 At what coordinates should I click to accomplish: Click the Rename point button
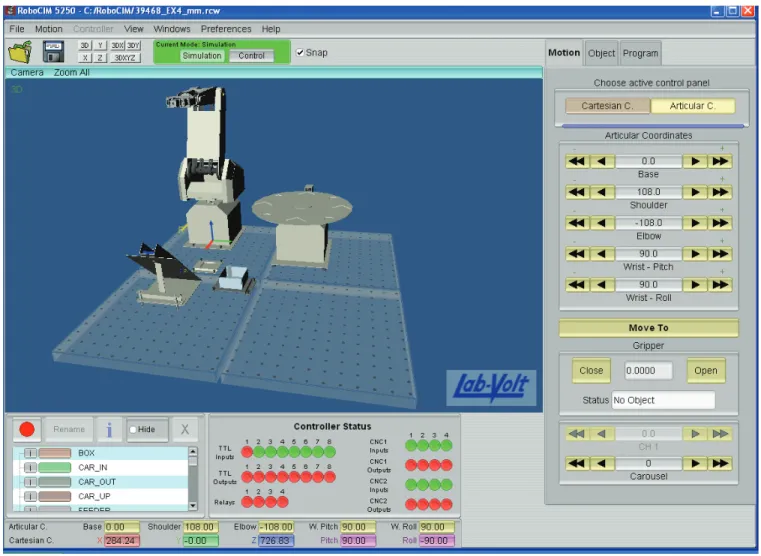pyautogui.click(x=69, y=429)
